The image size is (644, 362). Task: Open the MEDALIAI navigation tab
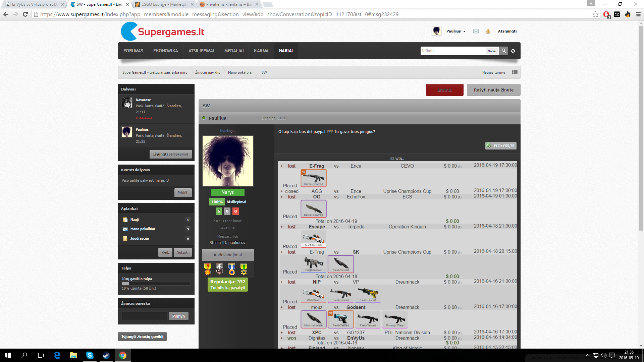(x=234, y=51)
